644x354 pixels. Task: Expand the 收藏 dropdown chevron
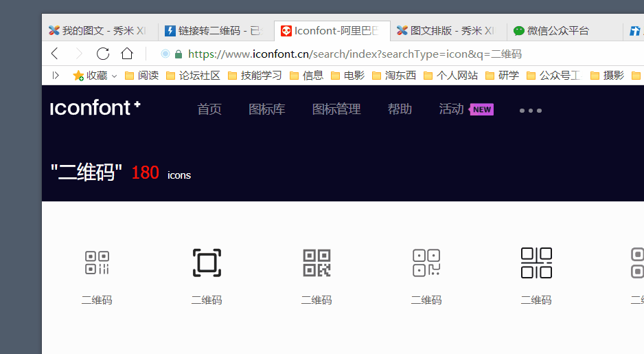114,76
